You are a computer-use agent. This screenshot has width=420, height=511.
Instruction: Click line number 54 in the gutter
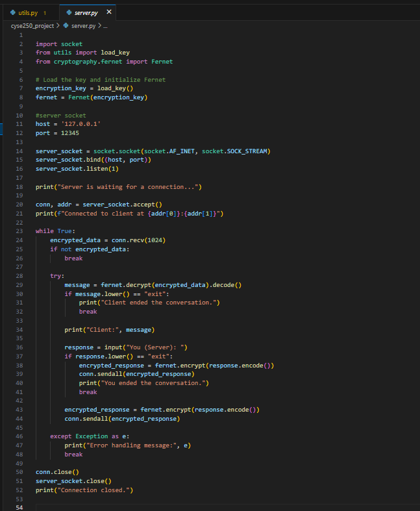pos(20,508)
